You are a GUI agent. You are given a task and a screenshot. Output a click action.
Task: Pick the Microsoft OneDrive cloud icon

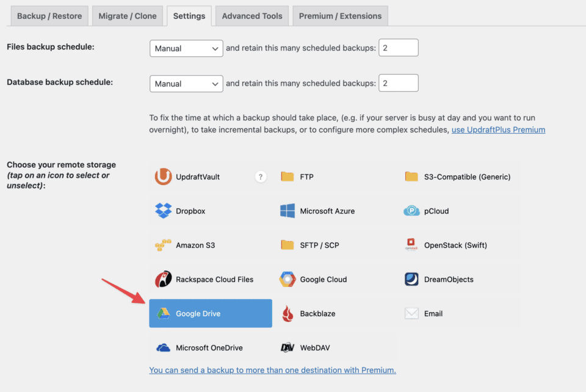click(x=164, y=348)
